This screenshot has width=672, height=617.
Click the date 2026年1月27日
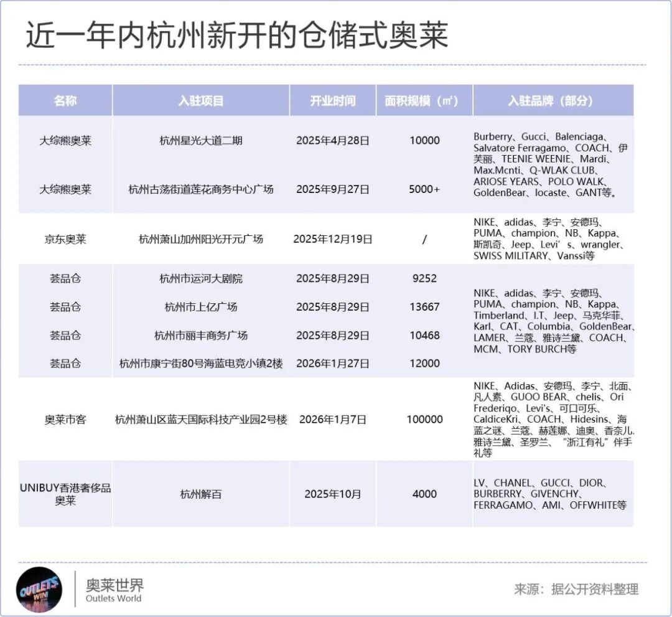333,364
